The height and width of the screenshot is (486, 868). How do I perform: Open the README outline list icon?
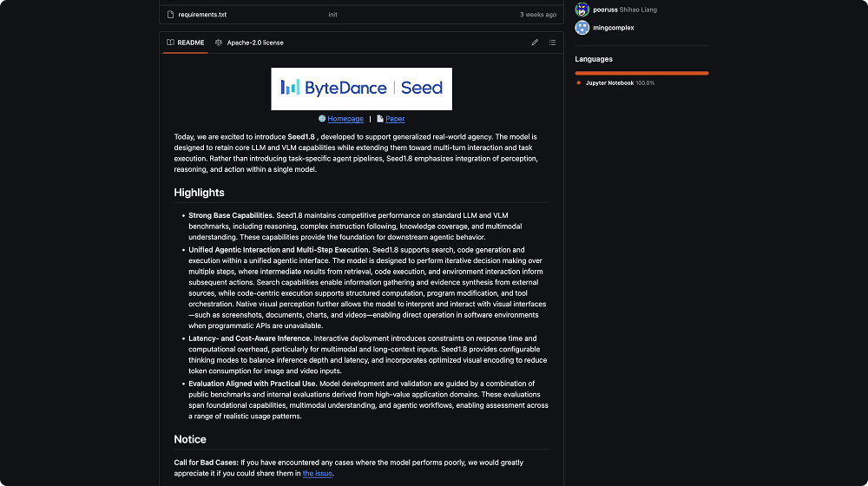click(x=552, y=43)
